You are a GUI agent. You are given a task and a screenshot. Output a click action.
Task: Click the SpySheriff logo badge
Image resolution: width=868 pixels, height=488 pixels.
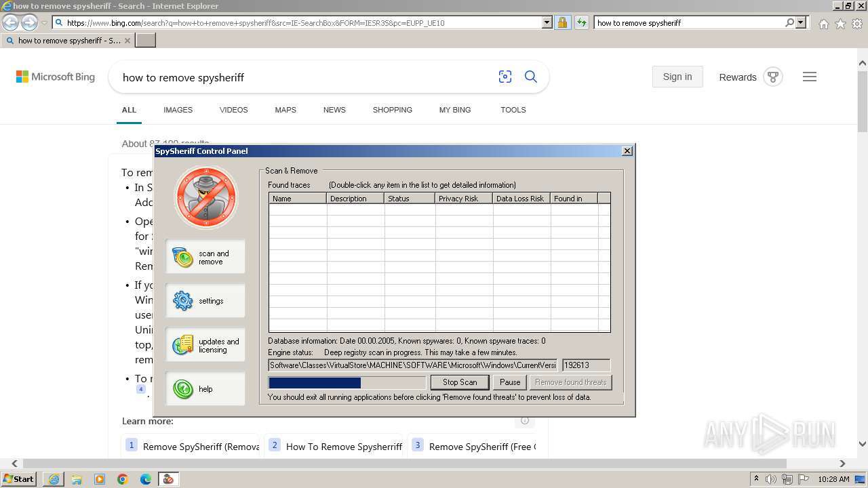point(206,197)
